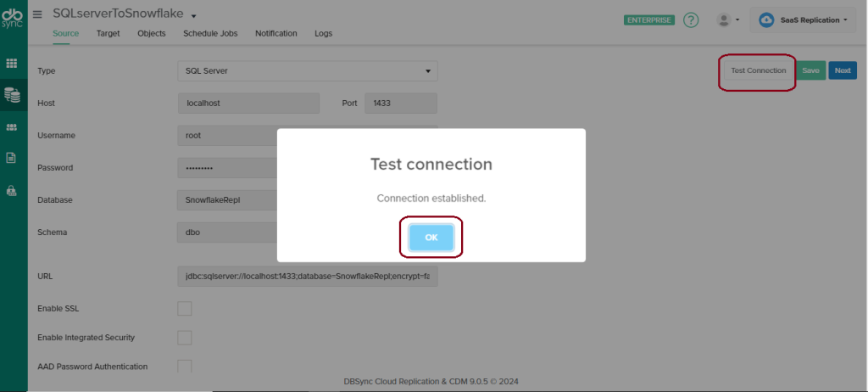The image size is (868, 392).
Task: Click the DBSync logo
Action: tap(12, 19)
